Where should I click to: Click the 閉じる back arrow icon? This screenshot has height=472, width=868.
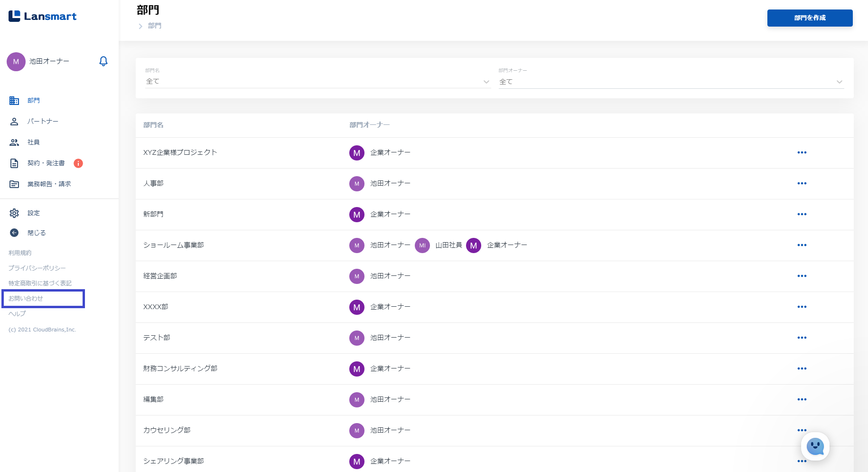14,233
